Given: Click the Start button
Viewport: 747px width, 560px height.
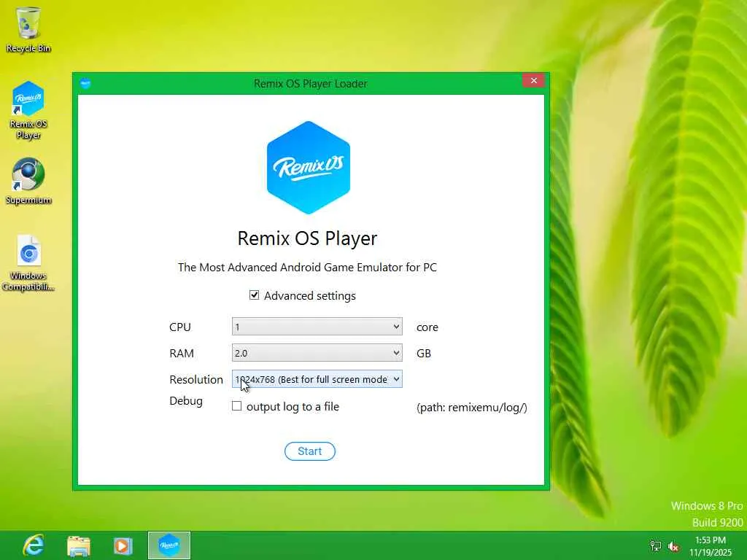Looking at the screenshot, I should tap(309, 451).
